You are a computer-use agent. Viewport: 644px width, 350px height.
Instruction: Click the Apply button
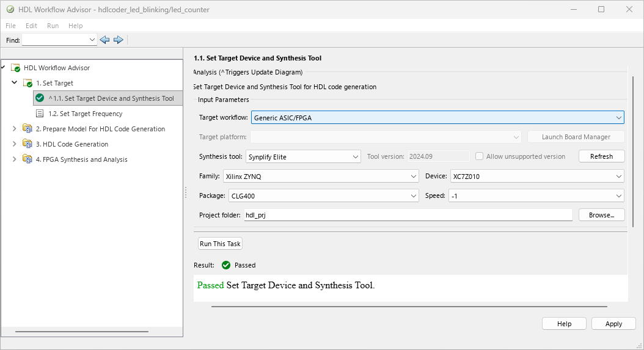click(613, 324)
